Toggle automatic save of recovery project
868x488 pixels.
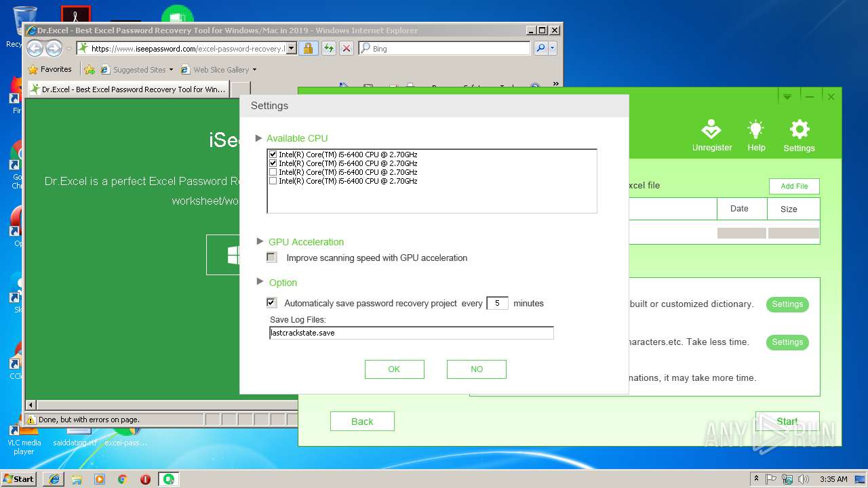click(x=272, y=303)
